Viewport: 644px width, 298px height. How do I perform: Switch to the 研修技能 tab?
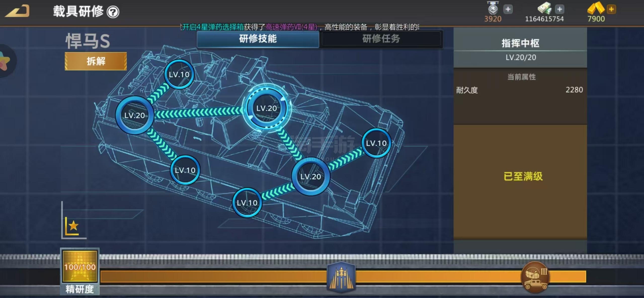(x=258, y=39)
